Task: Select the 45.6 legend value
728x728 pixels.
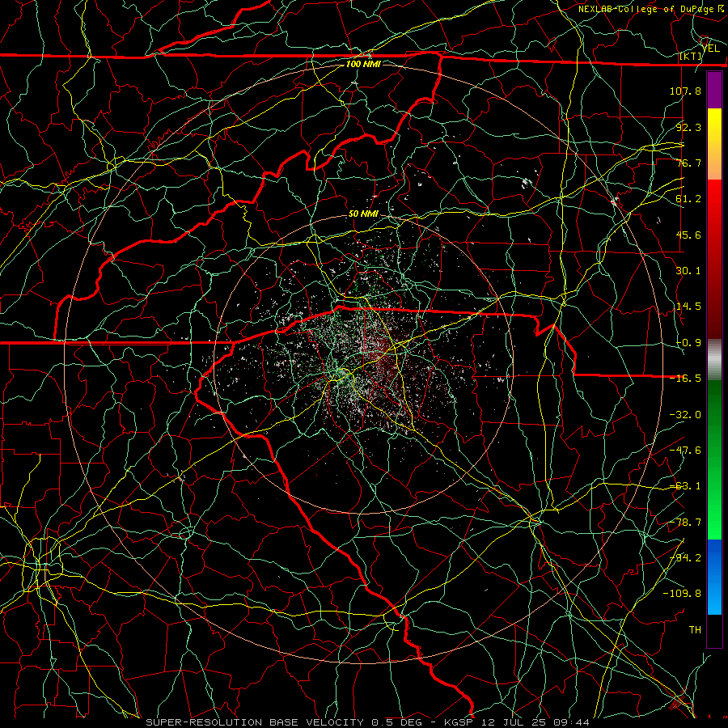Action: (x=688, y=235)
